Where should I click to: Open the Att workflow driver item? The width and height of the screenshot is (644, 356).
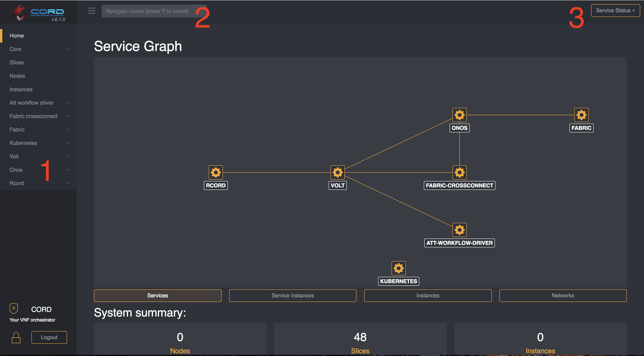38,103
